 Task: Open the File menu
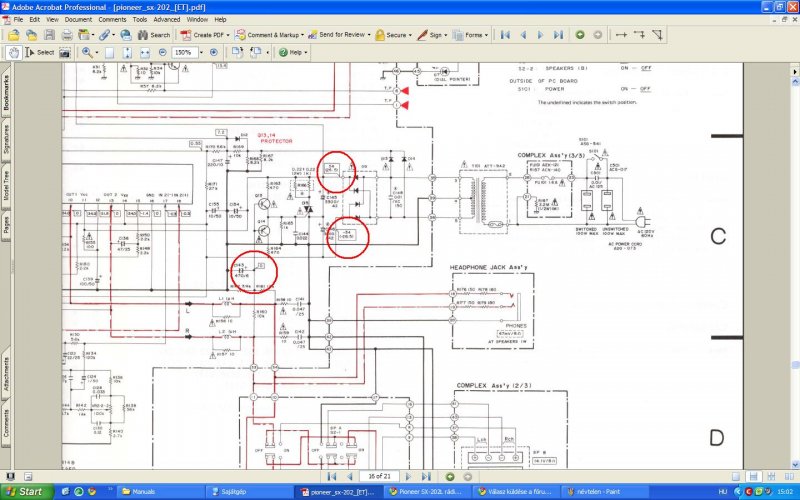[x=18, y=19]
